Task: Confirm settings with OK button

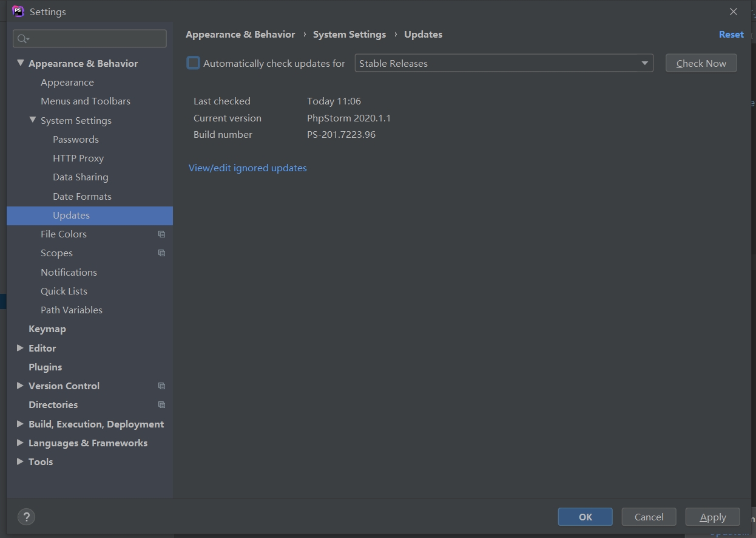Action: [x=586, y=517]
